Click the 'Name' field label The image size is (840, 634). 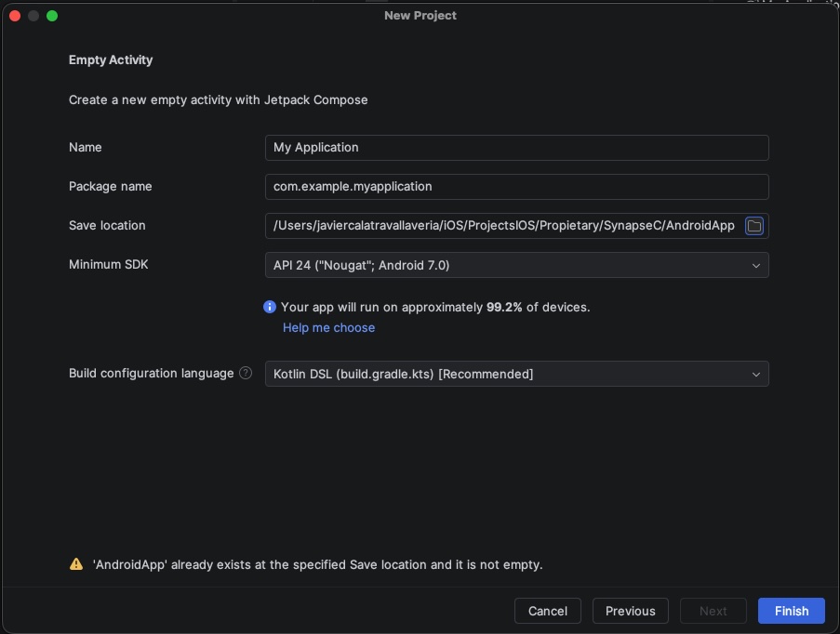[86, 147]
